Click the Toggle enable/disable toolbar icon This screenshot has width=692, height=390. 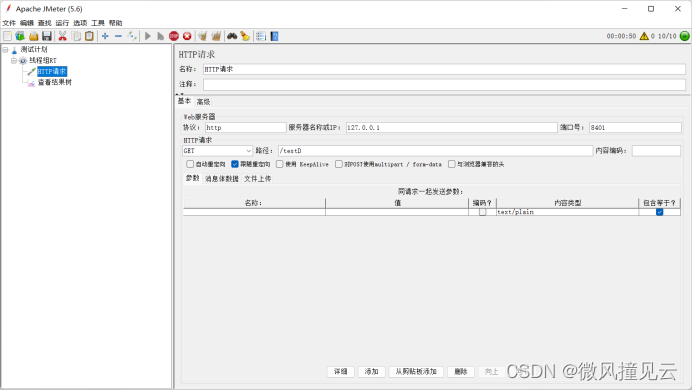[132, 36]
